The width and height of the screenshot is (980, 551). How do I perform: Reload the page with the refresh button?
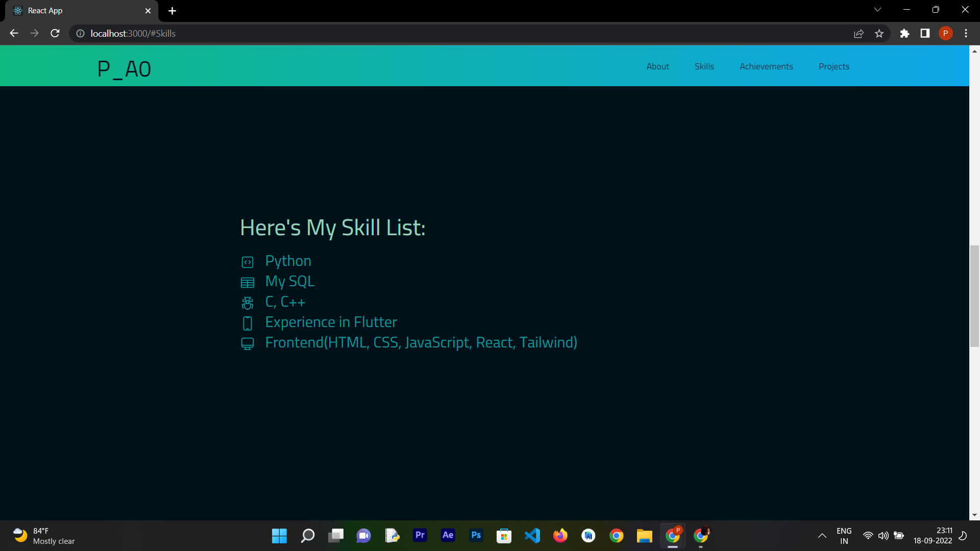(55, 33)
